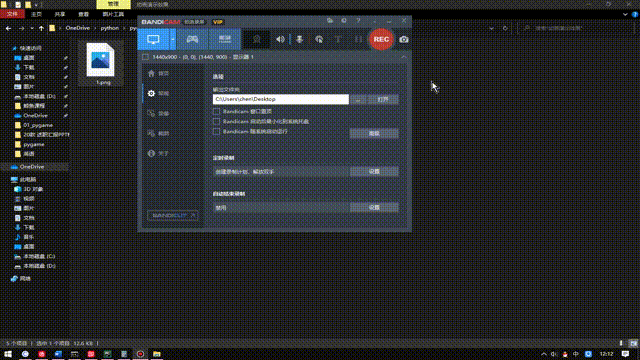Viewport: 640px width, 360px height.
Task: Switch to Bandicam game recording mode
Action: click(192, 39)
